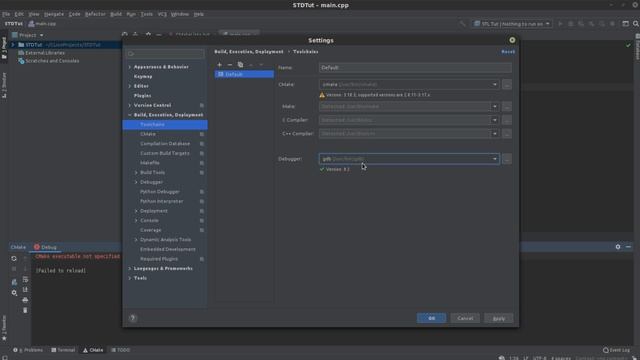Open the Keymap settings page
Viewport: 640px width, 360px height.
click(x=143, y=76)
